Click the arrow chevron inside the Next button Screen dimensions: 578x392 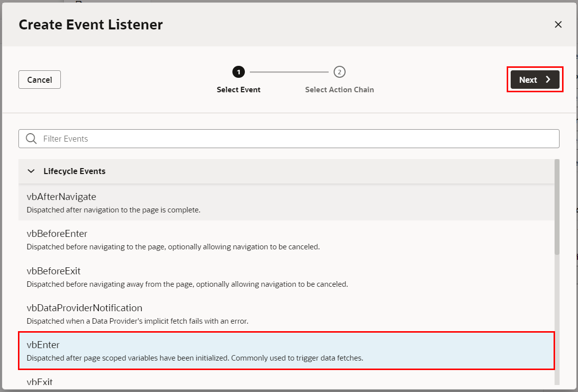click(548, 80)
